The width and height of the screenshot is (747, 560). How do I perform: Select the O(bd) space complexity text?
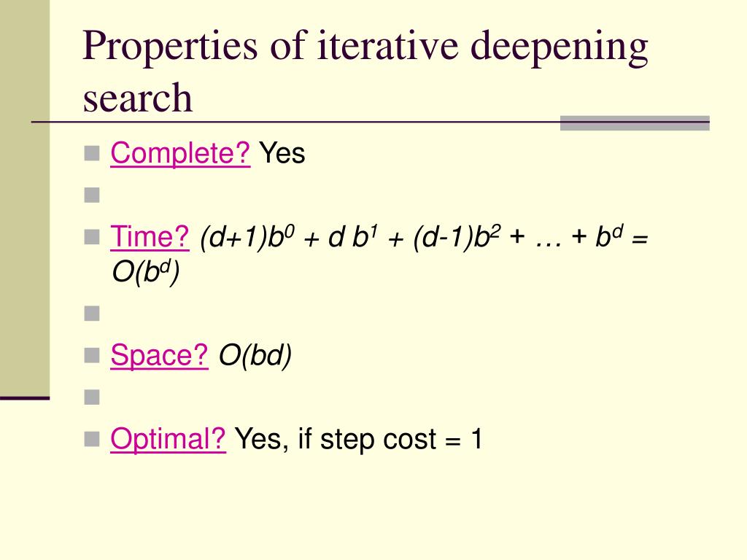(255, 355)
